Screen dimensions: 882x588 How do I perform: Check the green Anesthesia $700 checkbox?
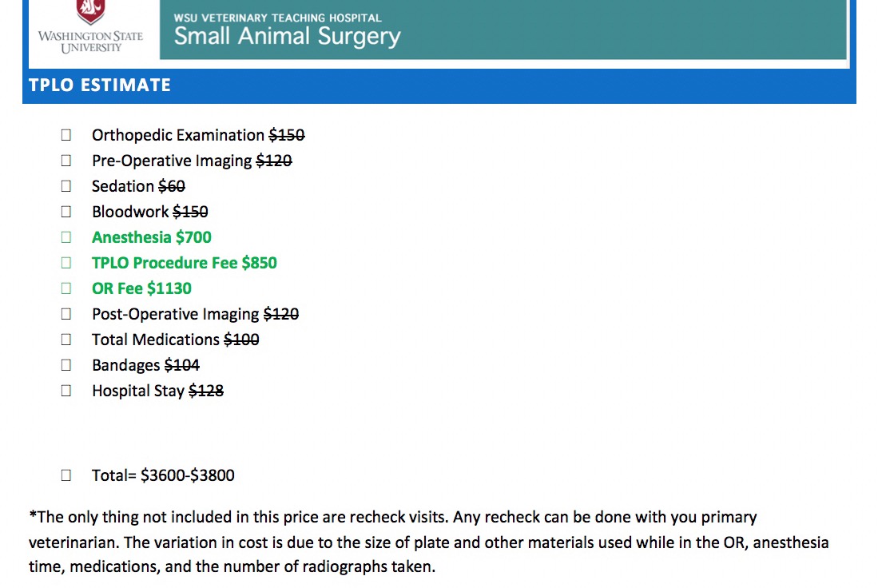pos(66,237)
